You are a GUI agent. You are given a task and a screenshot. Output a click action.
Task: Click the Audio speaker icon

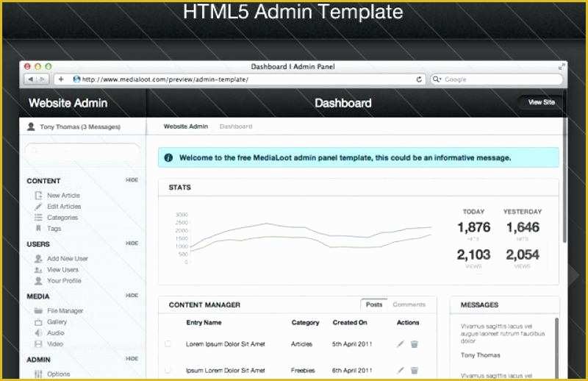click(x=38, y=333)
